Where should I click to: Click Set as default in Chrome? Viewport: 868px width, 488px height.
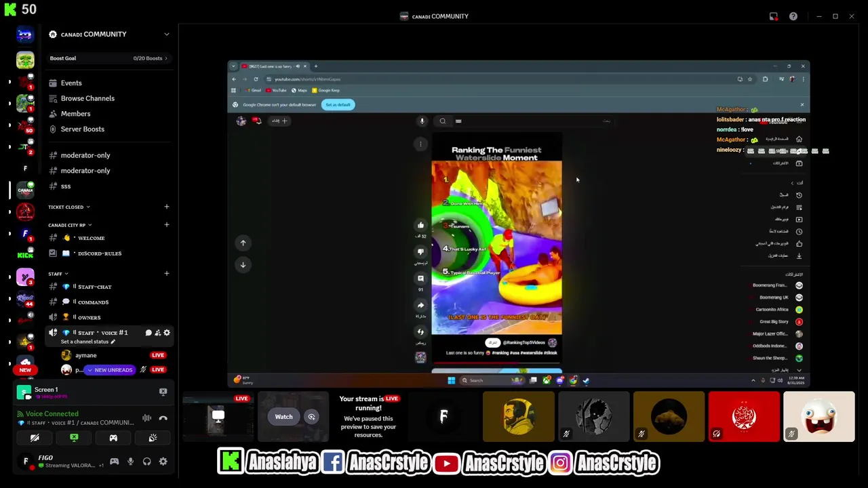click(x=338, y=104)
